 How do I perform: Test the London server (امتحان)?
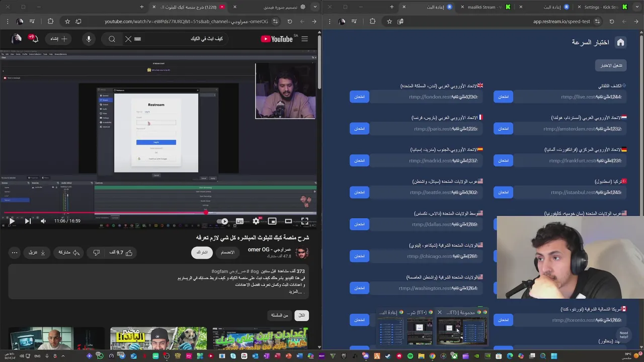pos(360,97)
